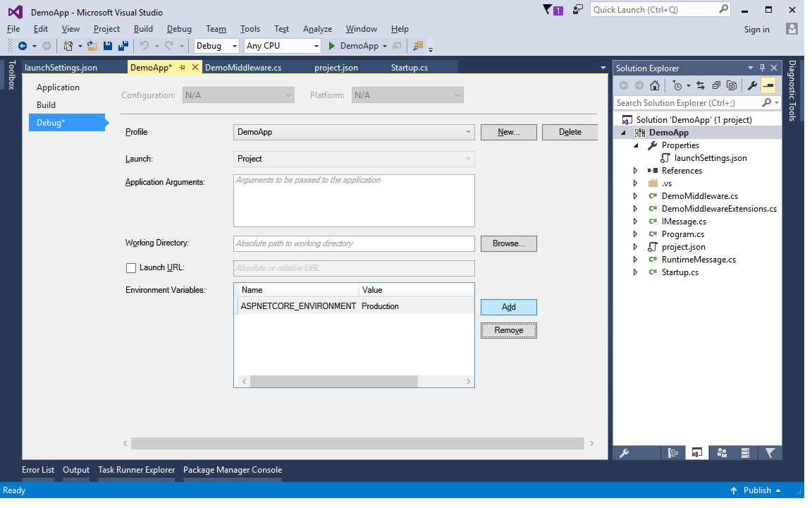
Task: Open the Tools menu
Action: coord(250,29)
